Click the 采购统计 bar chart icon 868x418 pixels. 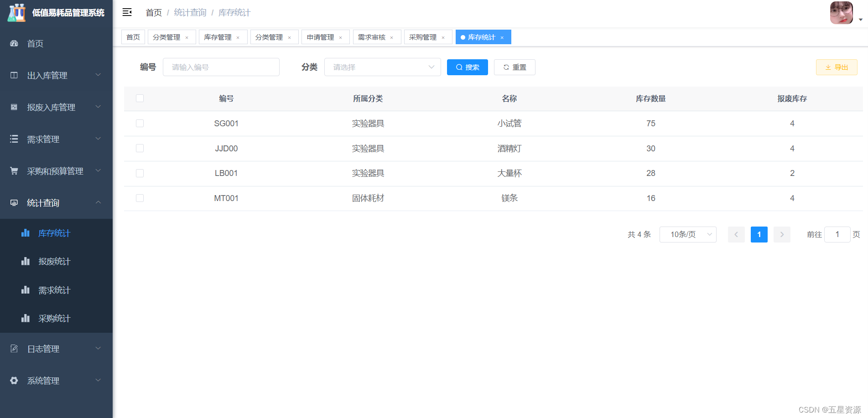pyautogui.click(x=26, y=318)
